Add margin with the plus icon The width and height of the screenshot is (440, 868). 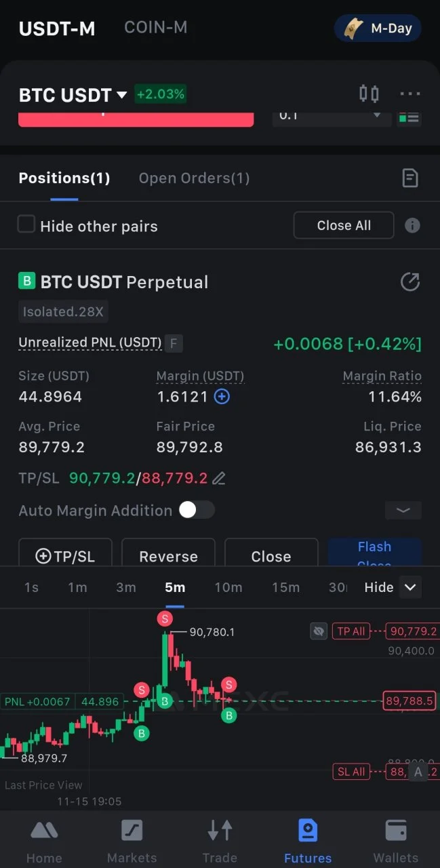222,397
